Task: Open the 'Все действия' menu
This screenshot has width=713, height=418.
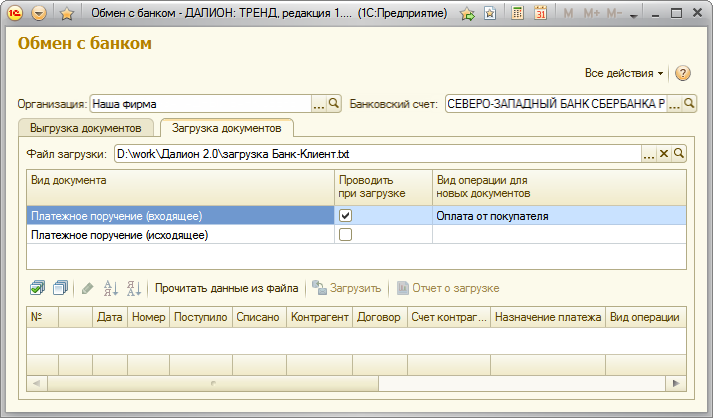Action: click(623, 73)
